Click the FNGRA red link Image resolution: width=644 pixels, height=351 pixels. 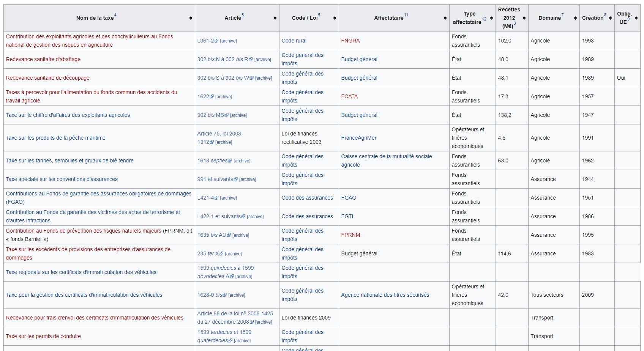click(350, 41)
